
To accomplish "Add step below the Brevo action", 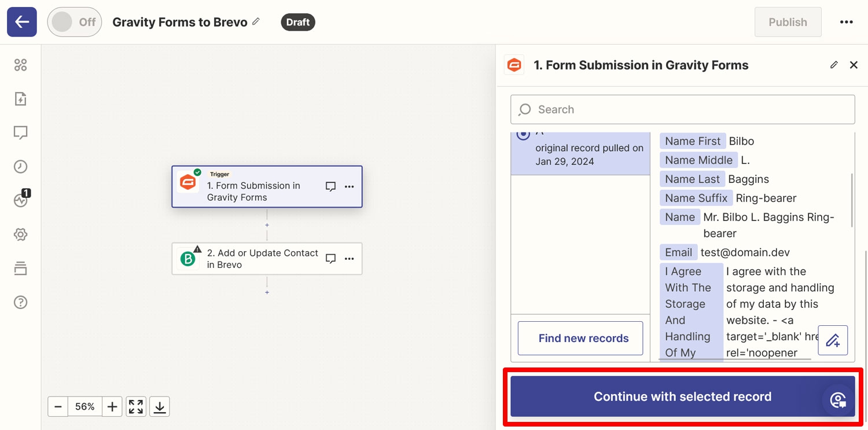I will 267,292.
